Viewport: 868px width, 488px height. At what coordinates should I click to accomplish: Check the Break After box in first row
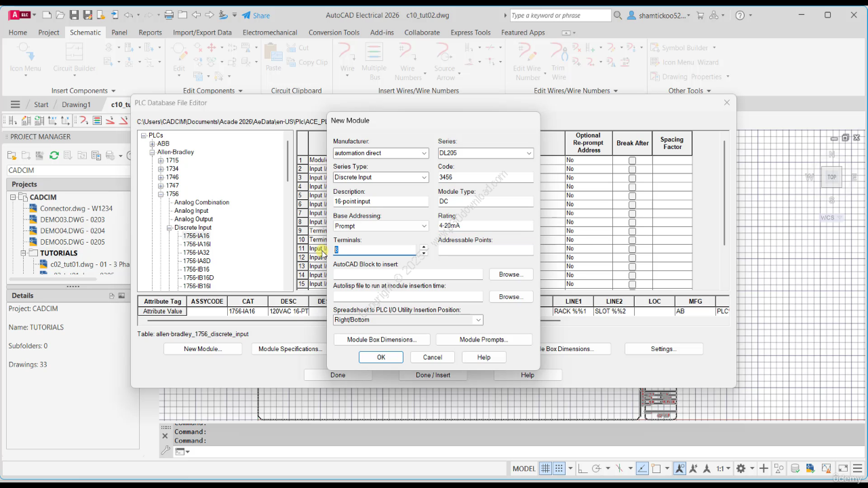click(632, 161)
